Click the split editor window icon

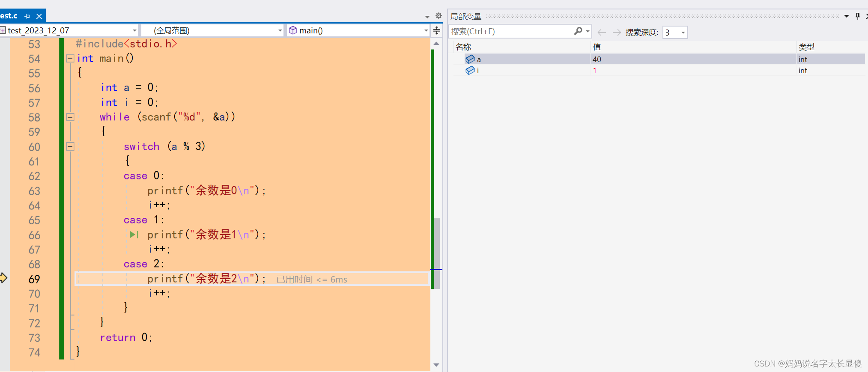click(437, 30)
